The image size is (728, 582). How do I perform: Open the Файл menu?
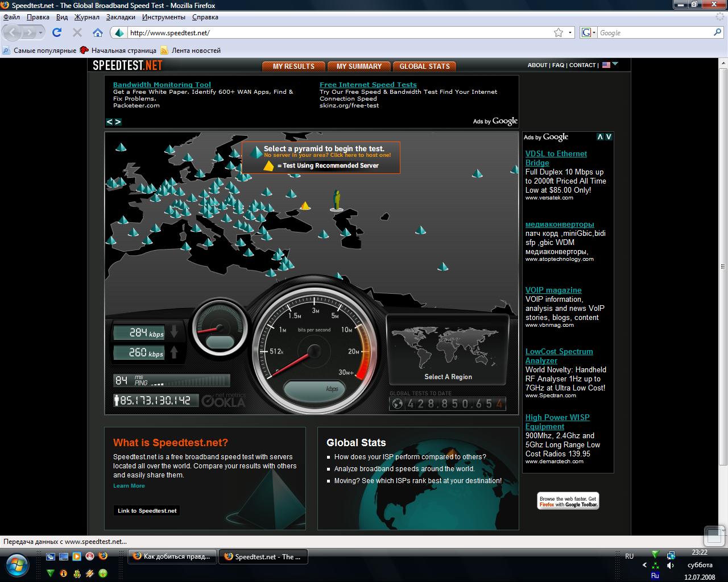click(x=11, y=17)
